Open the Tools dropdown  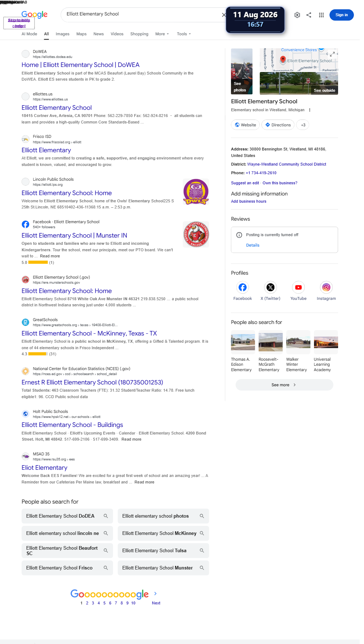click(x=184, y=34)
